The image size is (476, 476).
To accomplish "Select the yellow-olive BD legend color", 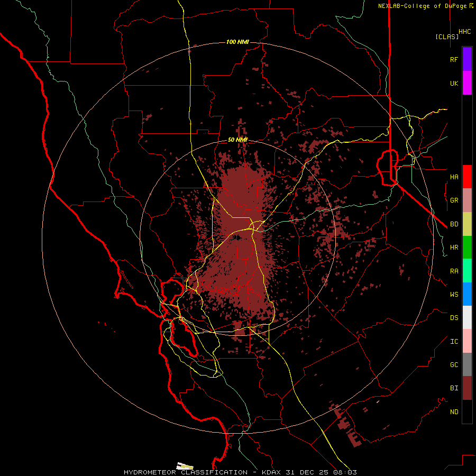I will [467, 224].
